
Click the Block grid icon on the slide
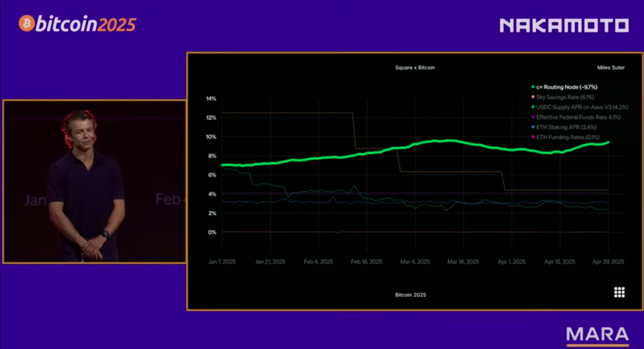pyautogui.click(x=619, y=292)
